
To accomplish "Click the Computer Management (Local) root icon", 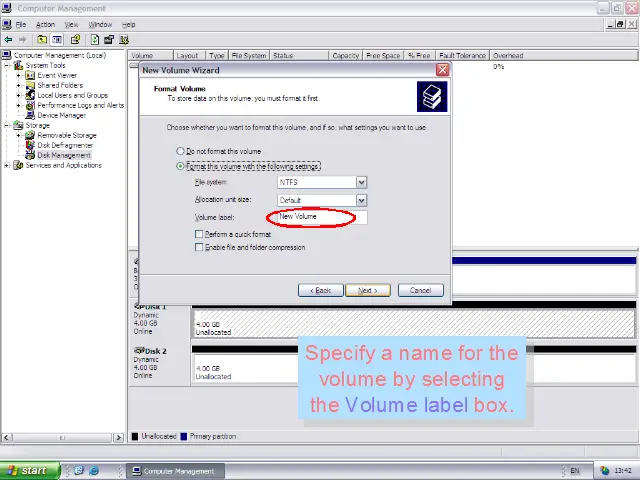I will pos(6,55).
